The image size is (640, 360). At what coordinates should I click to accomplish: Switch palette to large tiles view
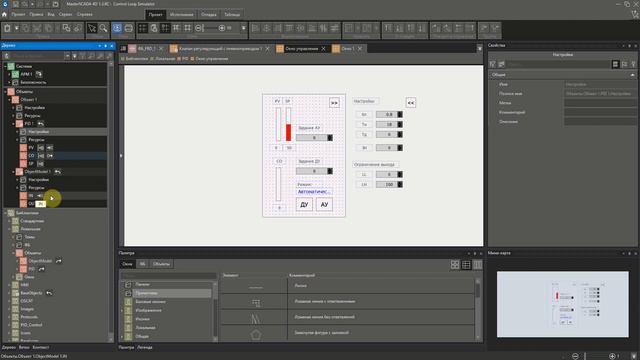click(x=455, y=264)
